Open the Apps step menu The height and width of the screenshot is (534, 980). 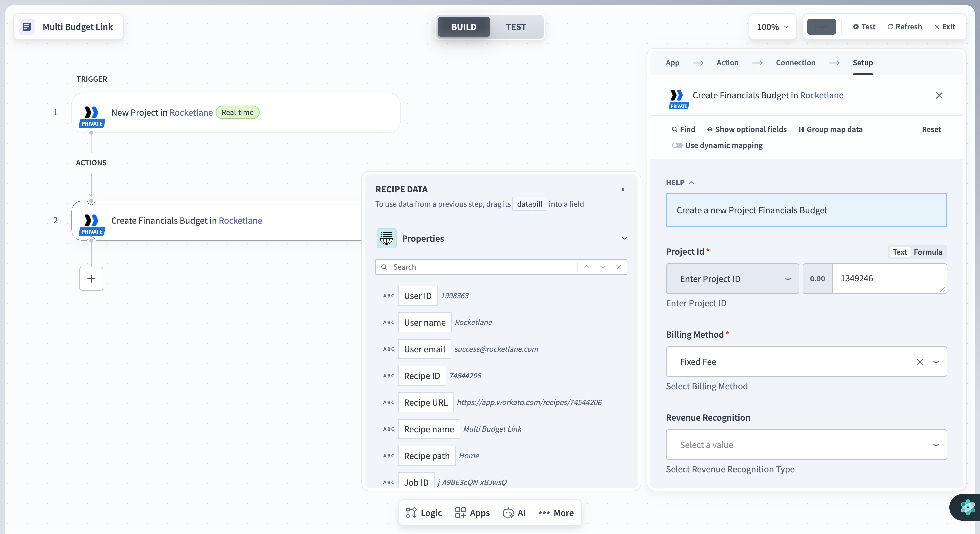[472, 513]
